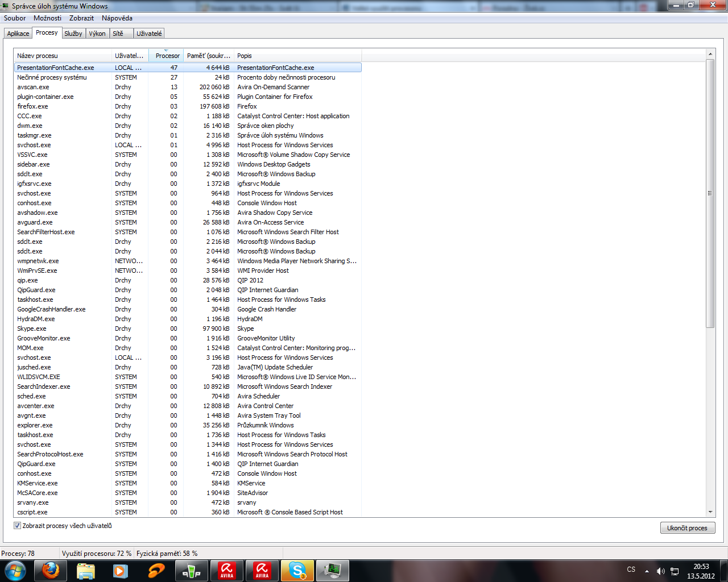Select the wmpnetwk.exe process

pyautogui.click(x=188, y=261)
